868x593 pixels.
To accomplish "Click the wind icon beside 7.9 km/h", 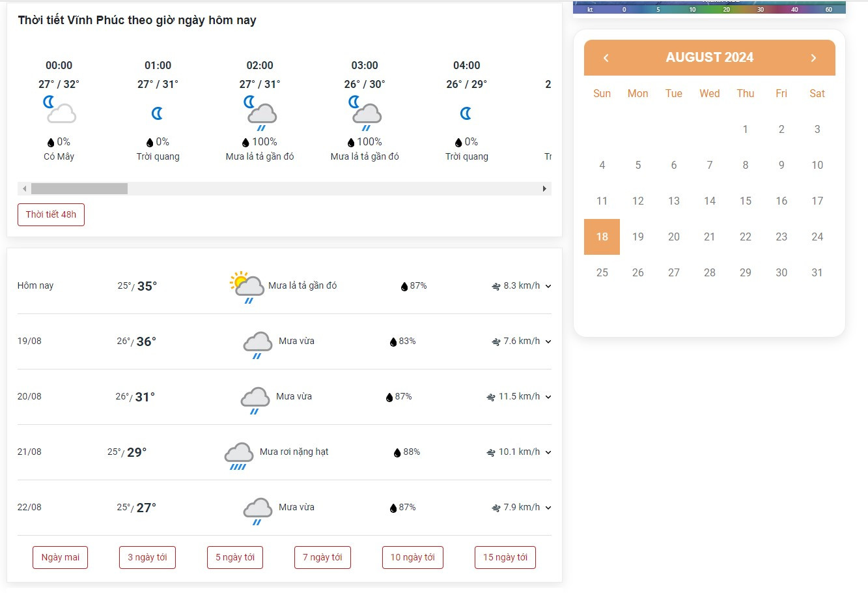I will pyautogui.click(x=496, y=508).
